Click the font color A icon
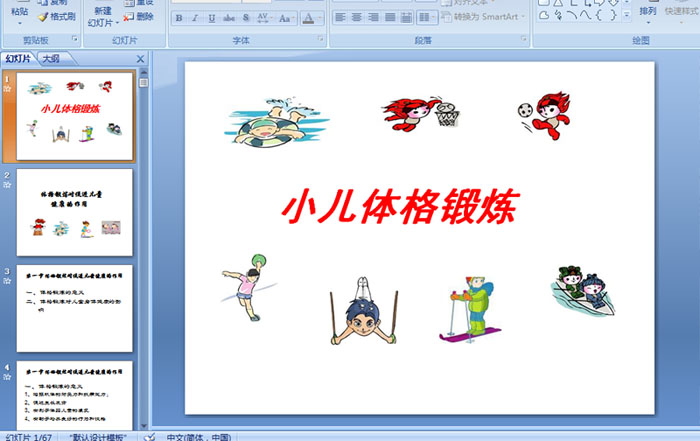This screenshot has width=700, height=441. click(309, 18)
